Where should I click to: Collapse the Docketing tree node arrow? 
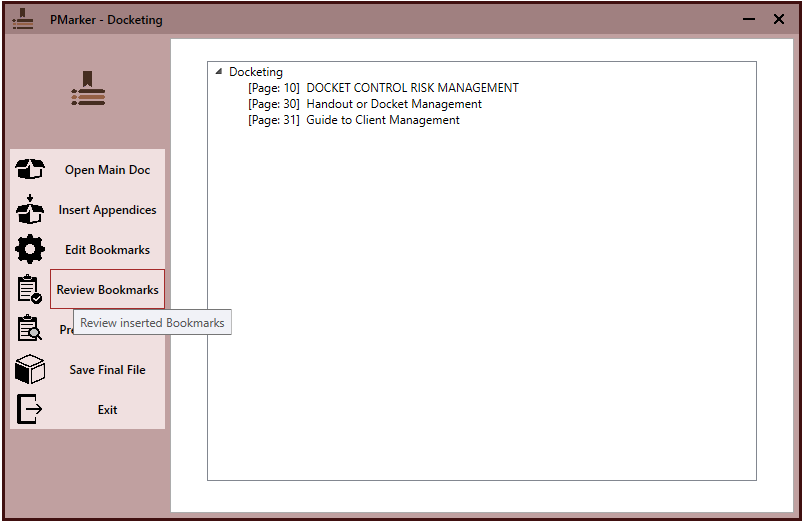pyautogui.click(x=219, y=72)
